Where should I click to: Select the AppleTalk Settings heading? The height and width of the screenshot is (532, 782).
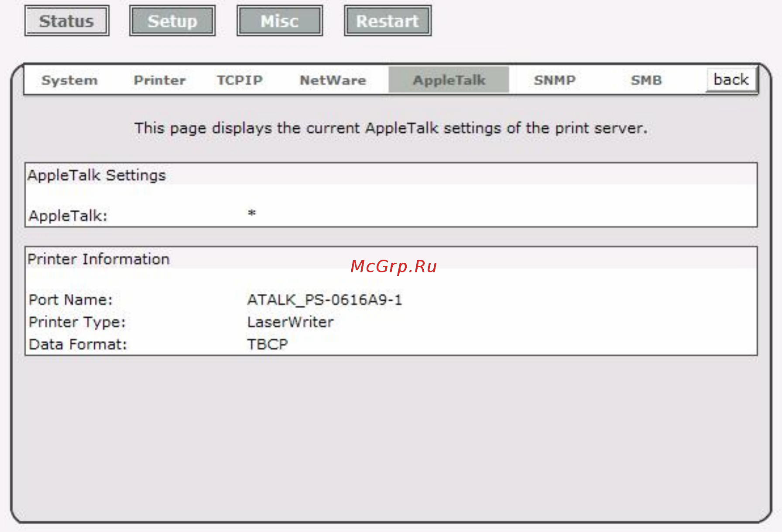(x=96, y=175)
